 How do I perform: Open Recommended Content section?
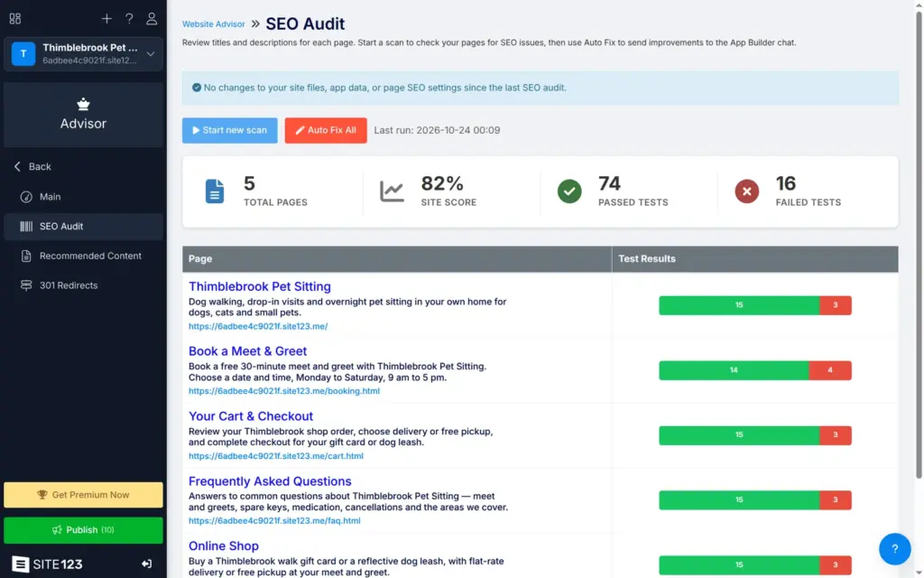click(x=83, y=256)
